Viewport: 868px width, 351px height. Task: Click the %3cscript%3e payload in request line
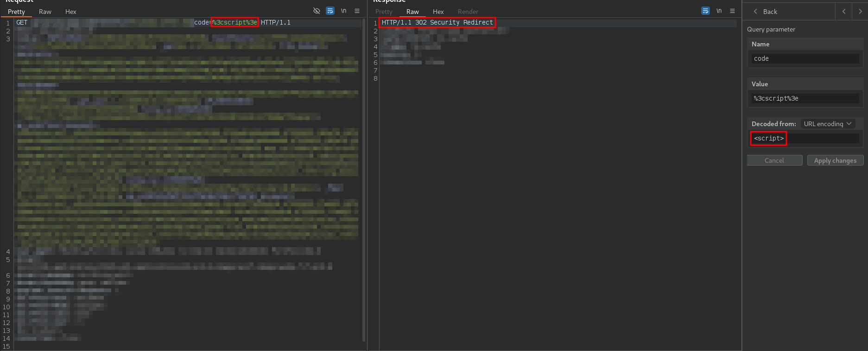pyautogui.click(x=234, y=22)
